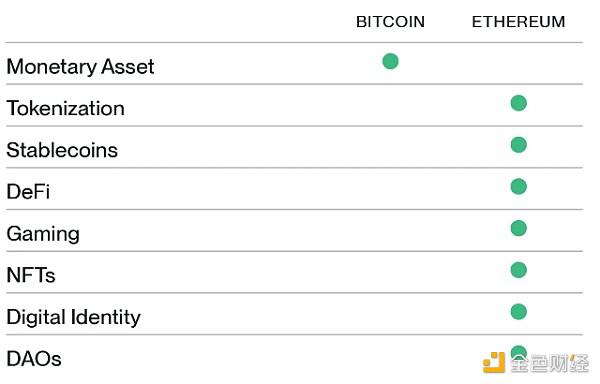Click the Ethereum Gaming green dot
The width and height of the screenshot is (600, 384).
click(x=518, y=228)
